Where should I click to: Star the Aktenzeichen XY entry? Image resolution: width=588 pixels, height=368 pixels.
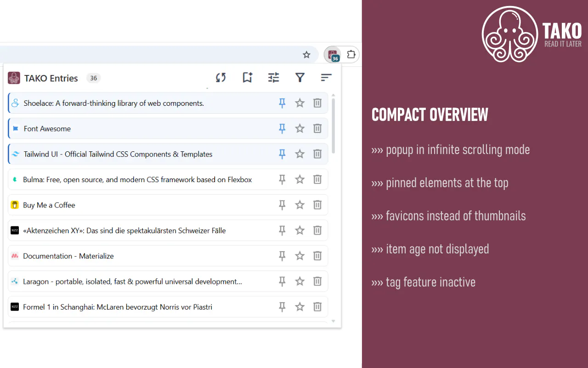pyautogui.click(x=300, y=230)
